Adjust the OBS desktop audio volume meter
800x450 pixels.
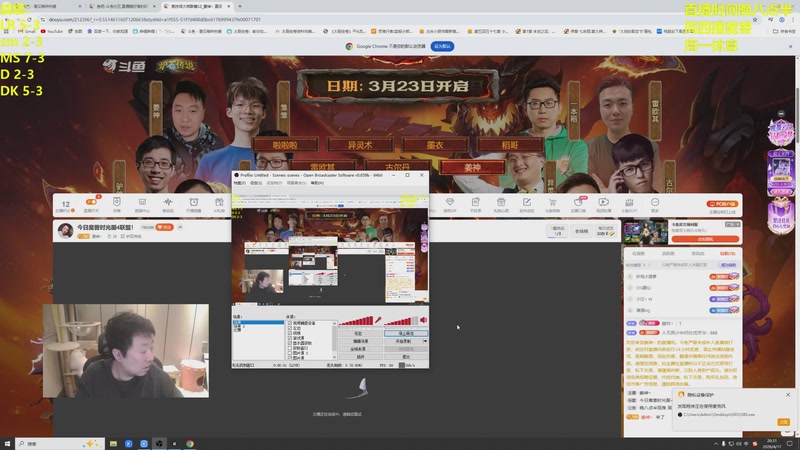tap(401, 321)
